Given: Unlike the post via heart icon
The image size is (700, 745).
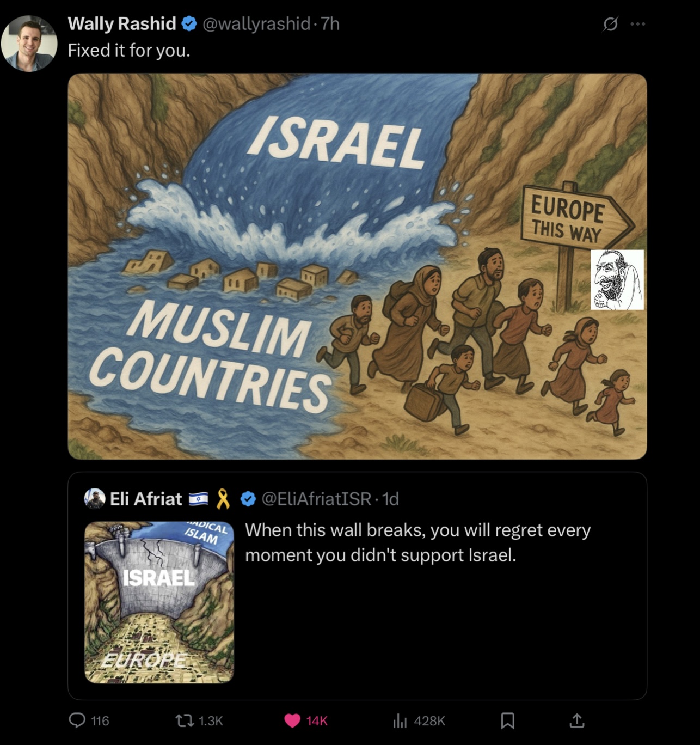Looking at the screenshot, I should click(x=292, y=720).
